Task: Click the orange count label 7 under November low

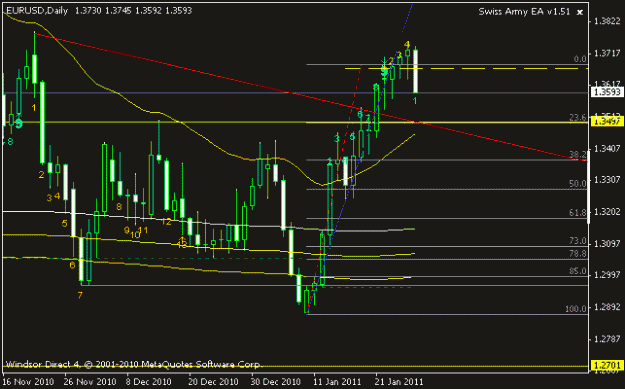Action: [80, 295]
